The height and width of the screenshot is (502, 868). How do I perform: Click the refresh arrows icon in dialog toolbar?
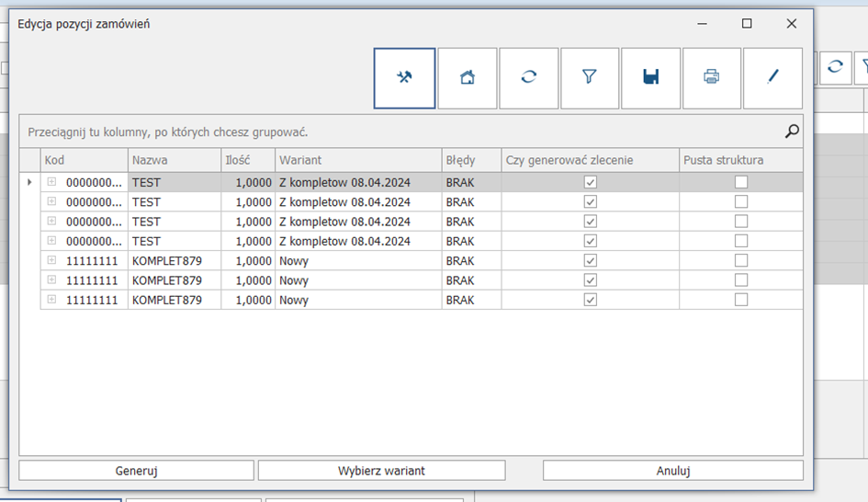point(528,78)
